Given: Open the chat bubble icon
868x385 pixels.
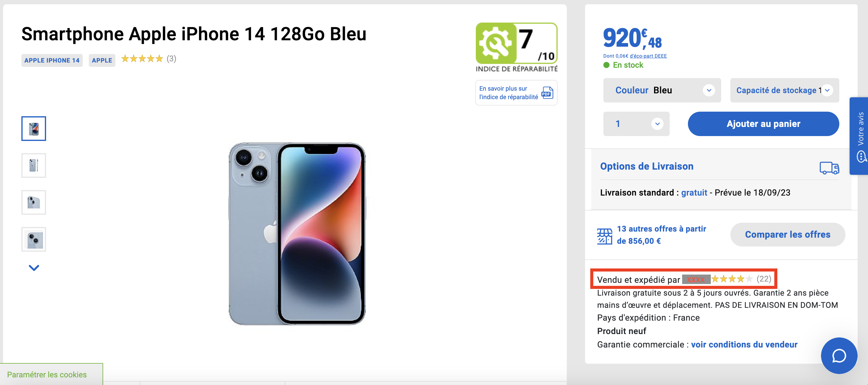Looking at the screenshot, I should [839, 355].
